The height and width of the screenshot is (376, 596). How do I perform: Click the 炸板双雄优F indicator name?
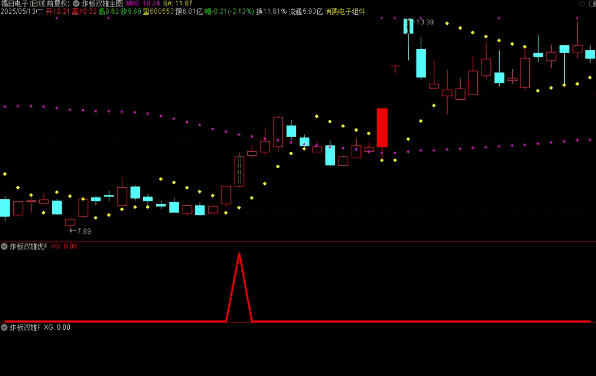click(28, 246)
